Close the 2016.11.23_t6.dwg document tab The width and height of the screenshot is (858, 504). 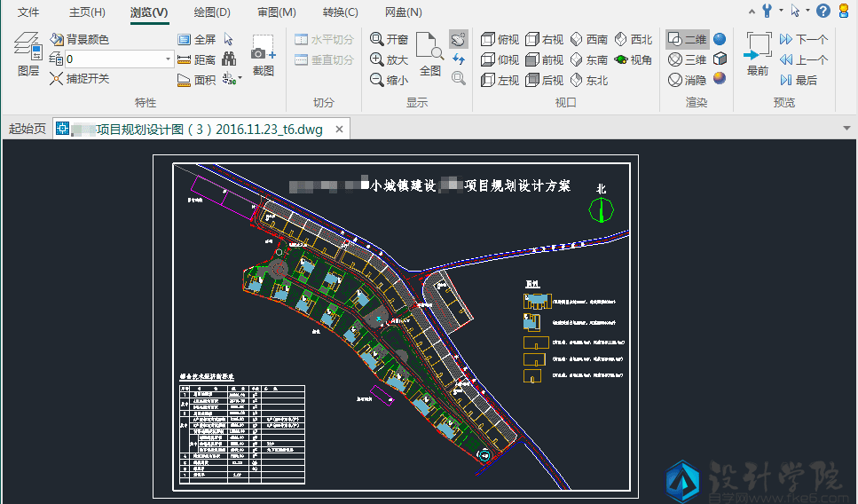click(x=339, y=130)
